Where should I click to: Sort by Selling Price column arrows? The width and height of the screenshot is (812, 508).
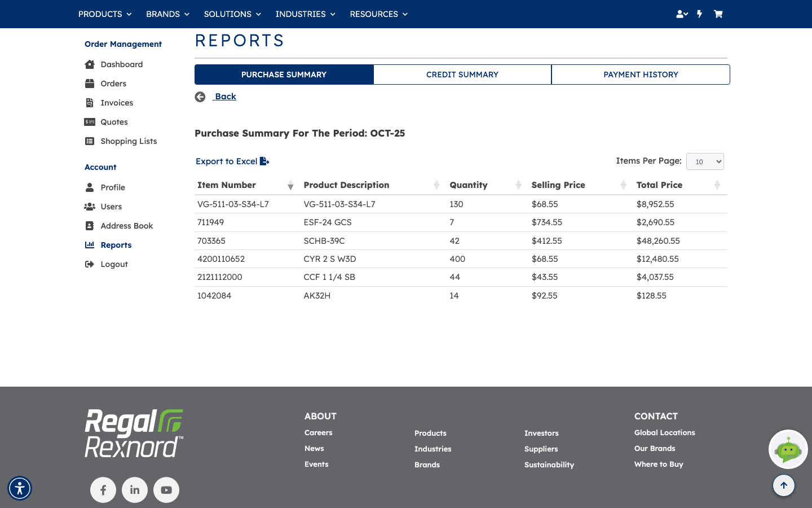tap(623, 185)
